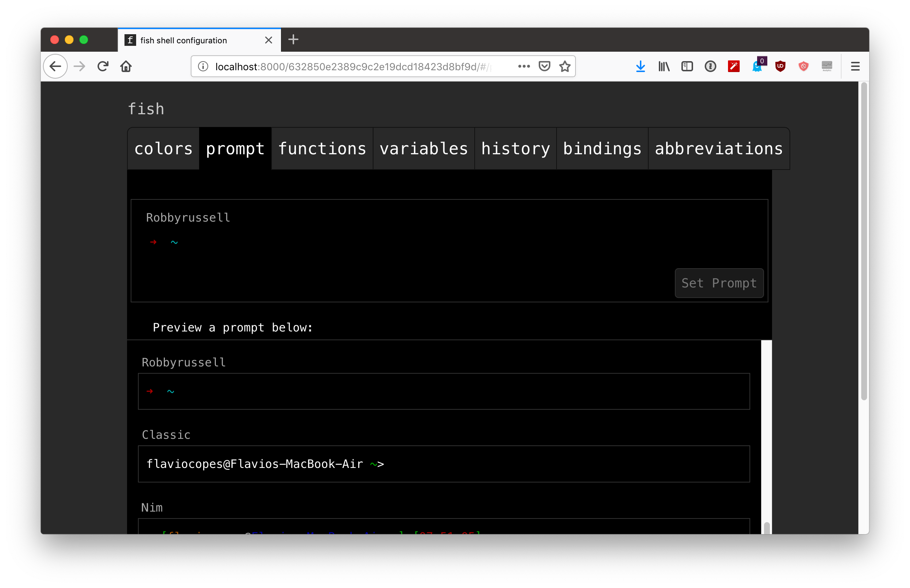
Task: Open a new browser tab with plus
Action: pyautogui.click(x=293, y=40)
